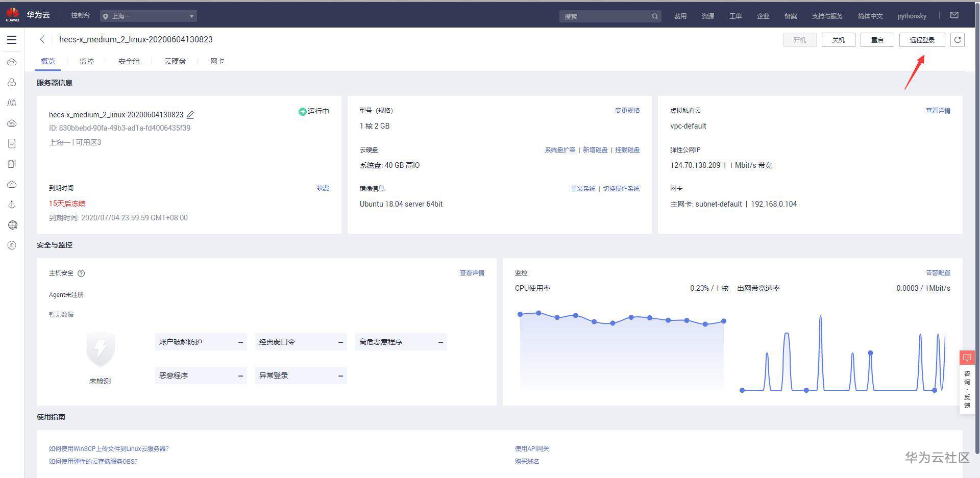Open the 工单 top menu
The height and width of the screenshot is (478, 980).
pos(736,16)
